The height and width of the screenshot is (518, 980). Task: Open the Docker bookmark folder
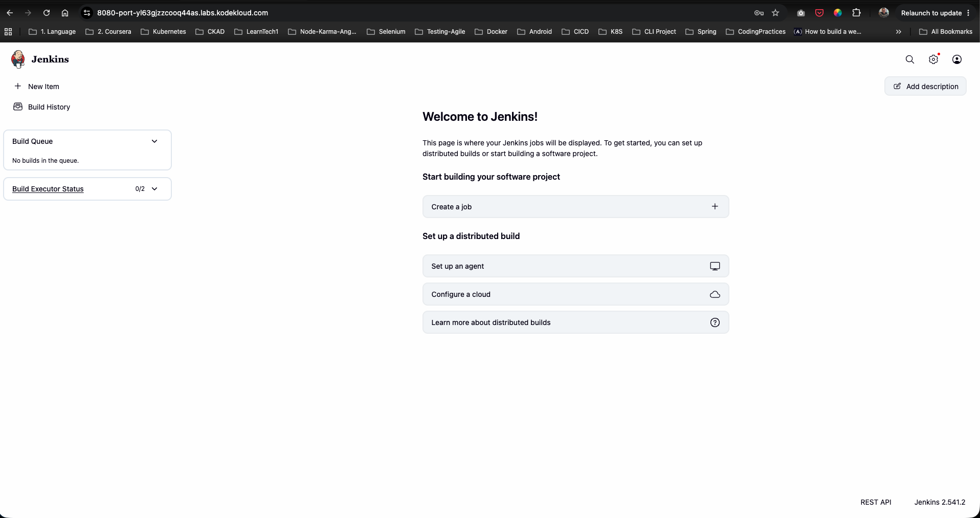coord(491,32)
